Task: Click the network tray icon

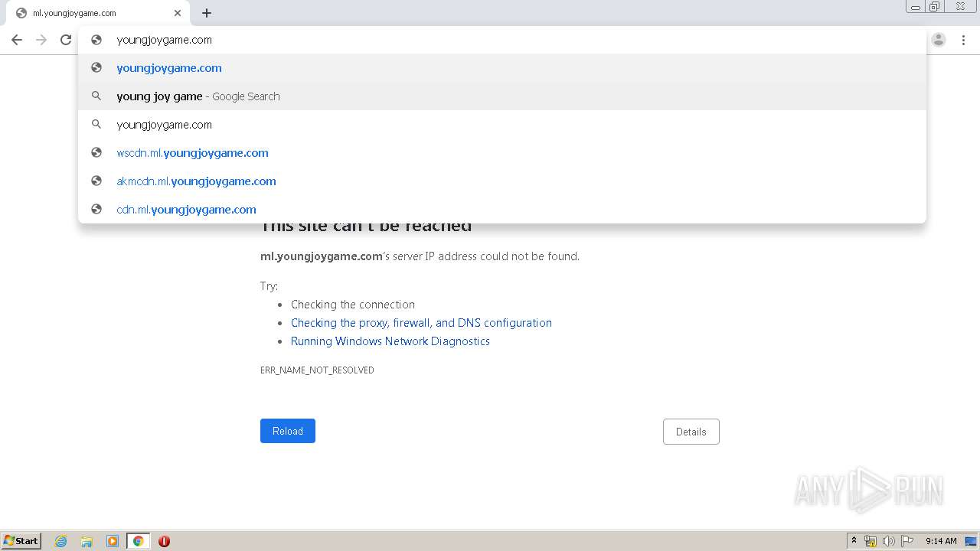Action: 871,541
